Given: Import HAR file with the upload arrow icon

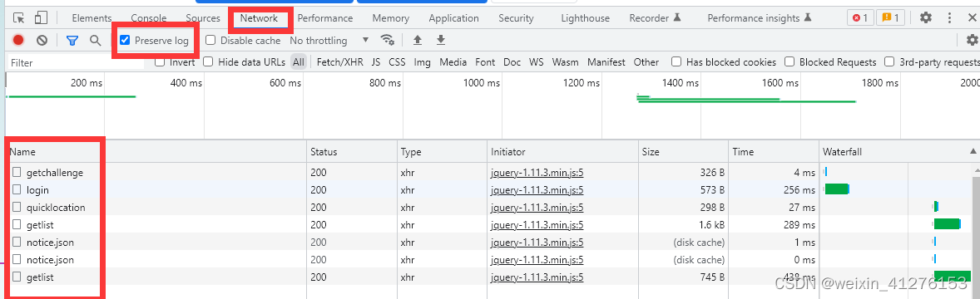Looking at the screenshot, I should coord(418,41).
